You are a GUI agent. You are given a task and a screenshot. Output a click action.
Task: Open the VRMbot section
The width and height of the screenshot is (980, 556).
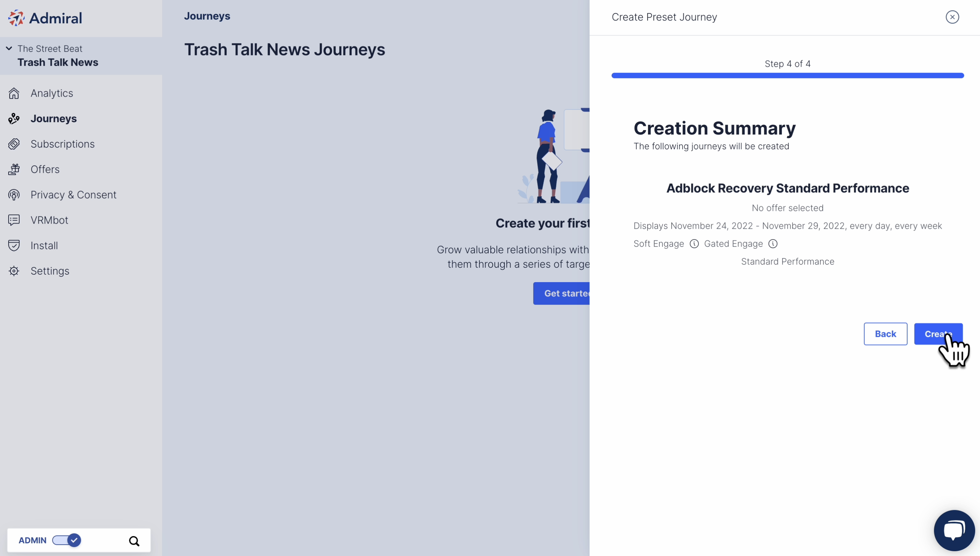pyautogui.click(x=50, y=220)
